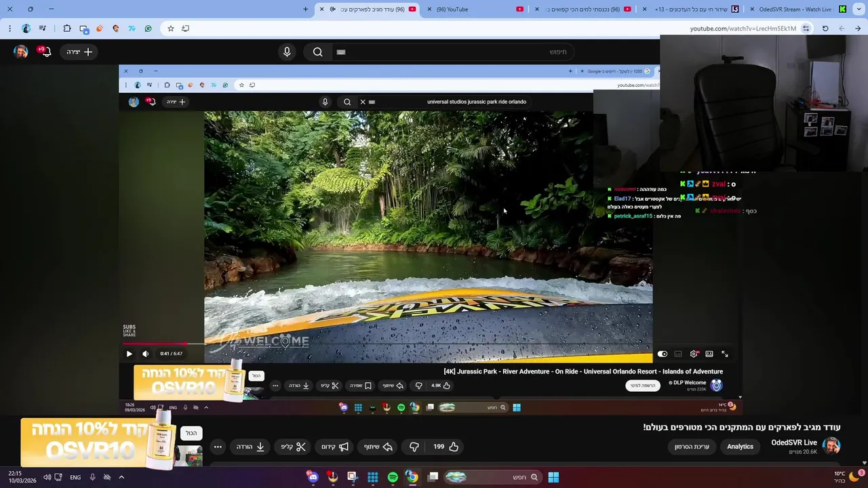
Task: Toggle autoplay in the streamed player
Action: [663, 354]
